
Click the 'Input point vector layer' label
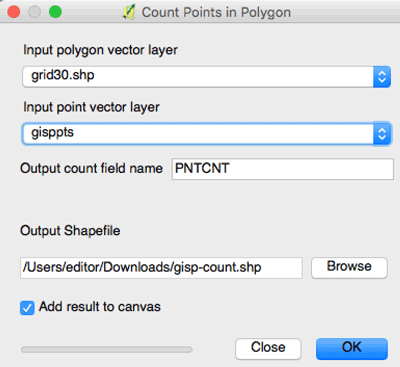coord(91,108)
